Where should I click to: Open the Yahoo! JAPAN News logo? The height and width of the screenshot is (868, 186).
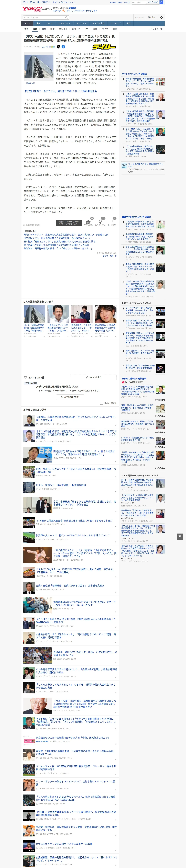[37, 9]
